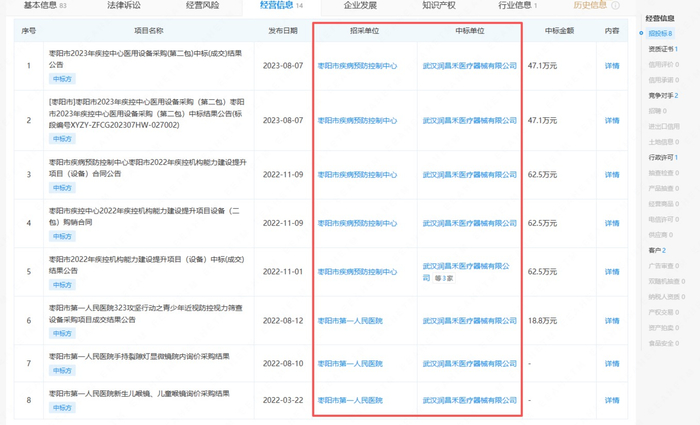
Task: Jump to 竞争对手 in the sidebar
Action: click(x=663, y=96)
